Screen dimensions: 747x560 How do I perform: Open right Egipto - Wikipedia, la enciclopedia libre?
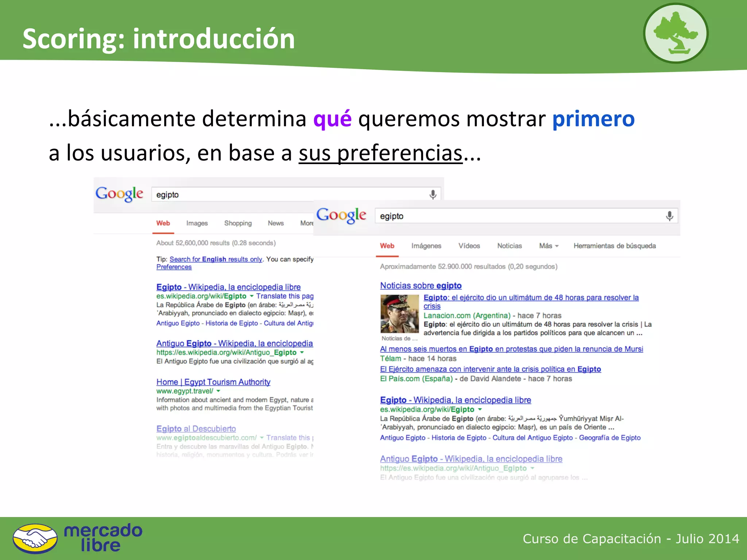click(456, 400)
